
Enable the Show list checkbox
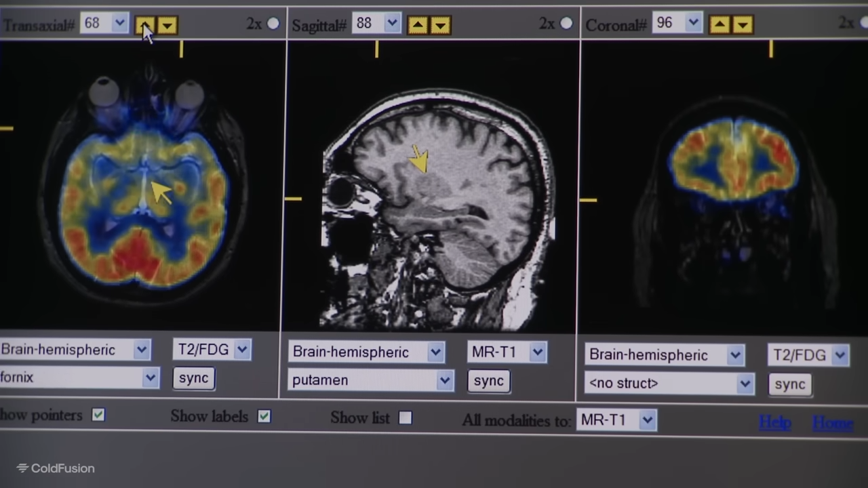pyautogui.click(x=405, y=418)
